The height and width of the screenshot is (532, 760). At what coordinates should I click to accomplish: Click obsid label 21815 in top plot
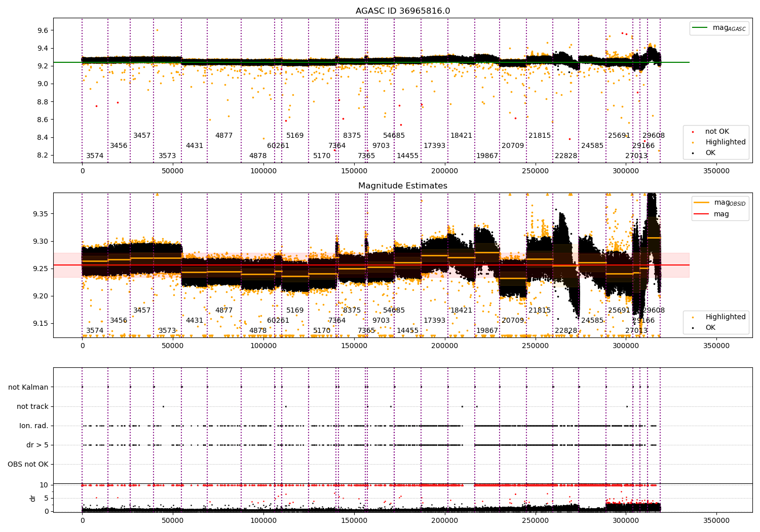tap(540, 136)
